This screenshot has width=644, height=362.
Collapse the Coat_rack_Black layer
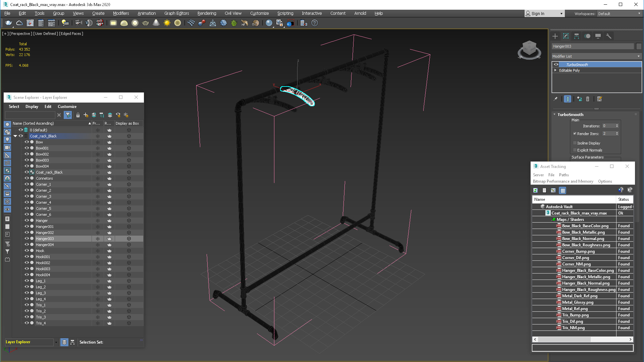click(15, 136)
